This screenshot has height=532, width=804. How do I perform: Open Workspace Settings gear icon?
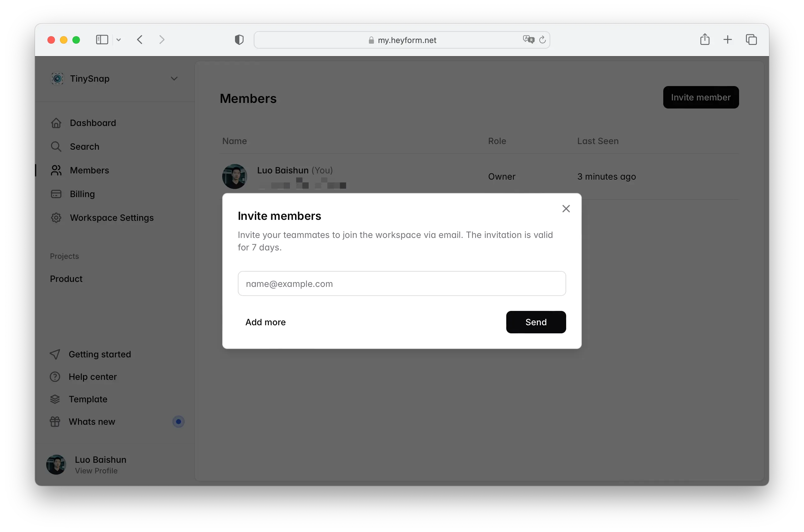pos(56,217)
